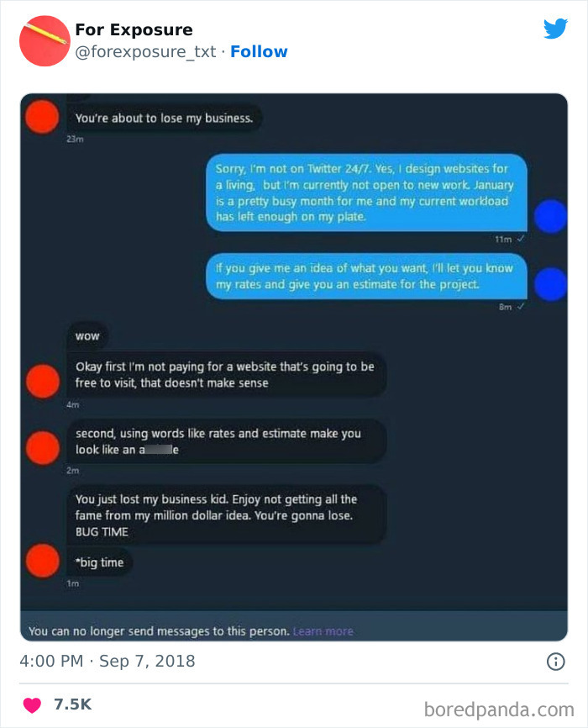Click blue avatar next to 'Sorry, I'm not on Twitter' reply
The height and width of the screenshot is (728, 588).
(550, 216)
